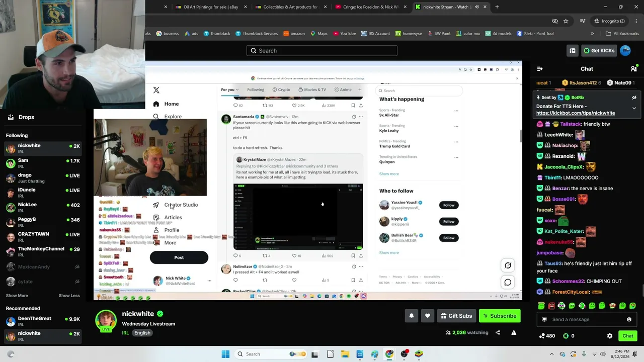Open the user avatar menu in Kick header
Viewport: 644px width, 362px height.
[x=625, y=51]
